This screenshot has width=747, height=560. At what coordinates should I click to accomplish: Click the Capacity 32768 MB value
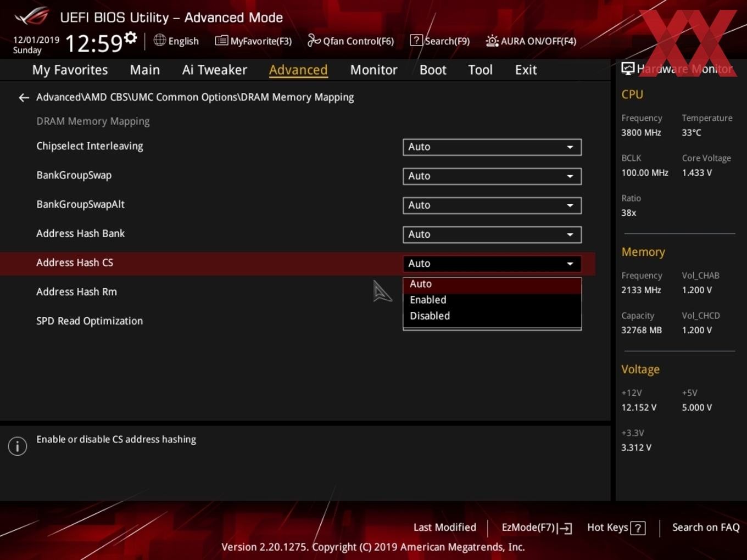tap(642, 330)
